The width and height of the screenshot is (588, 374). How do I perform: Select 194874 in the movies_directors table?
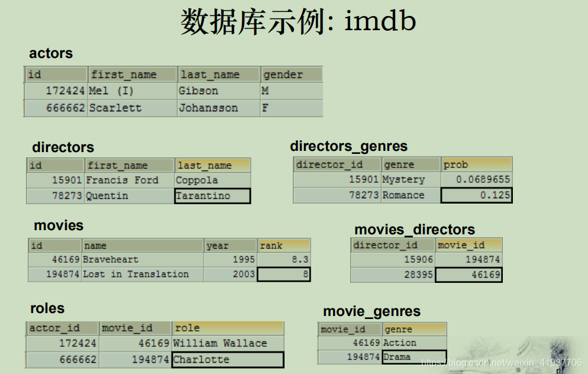(469, 259)
